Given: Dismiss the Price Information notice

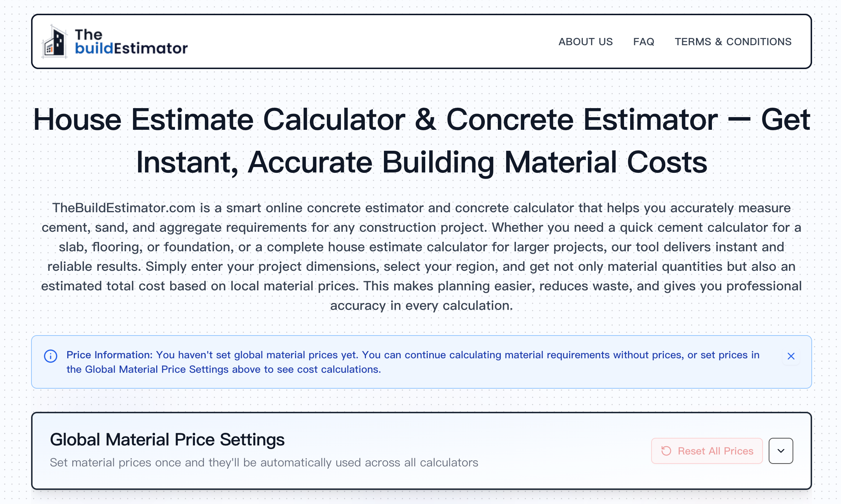Looking at the screenshot, I should pos(791,356).
